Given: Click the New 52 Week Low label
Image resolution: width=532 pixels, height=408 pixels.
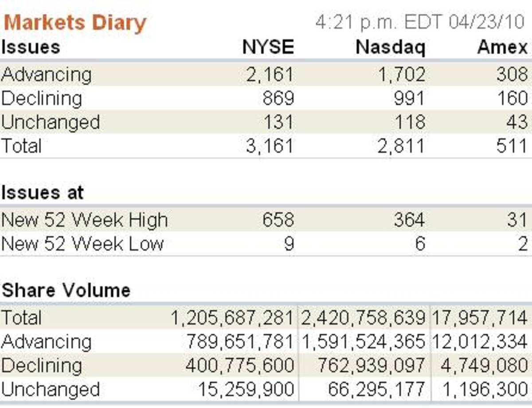Looking at the screenshot, I should [82, 244].
